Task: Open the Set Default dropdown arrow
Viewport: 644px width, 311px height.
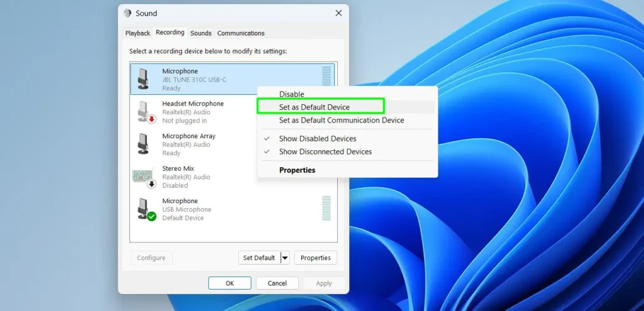Action: point(286,258)
